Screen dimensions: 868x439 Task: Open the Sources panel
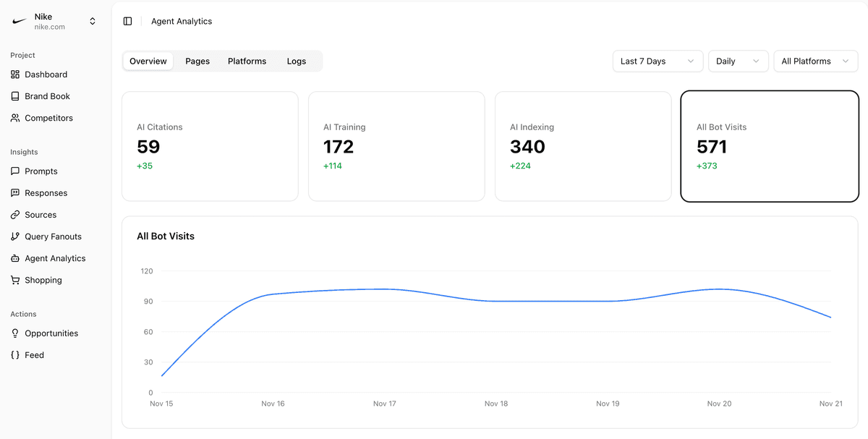(x=42, y=214)
